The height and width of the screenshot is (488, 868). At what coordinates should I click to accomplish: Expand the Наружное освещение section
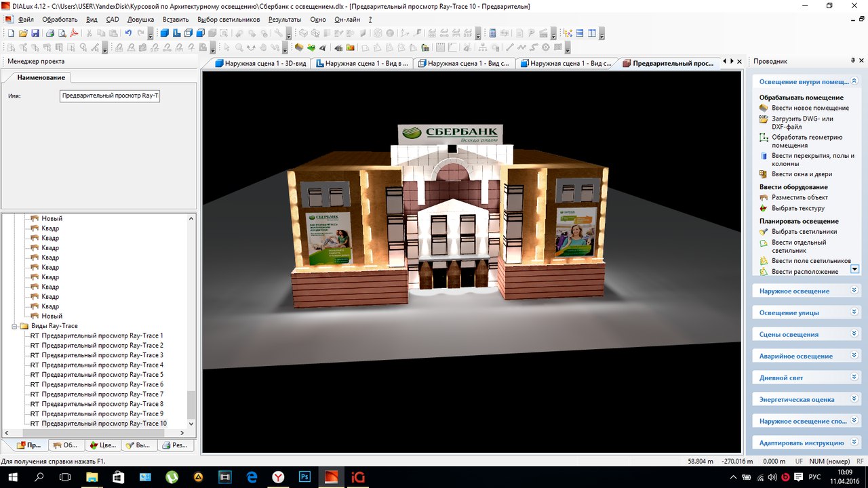pos(806,291)
